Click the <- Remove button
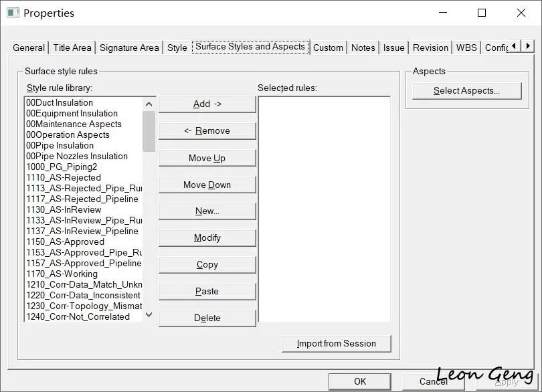542x392 pixels. [207, 131]
